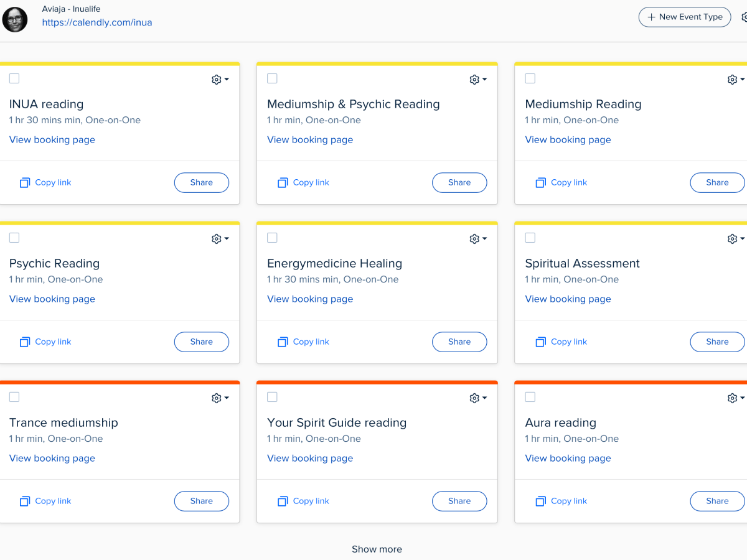View booking page for Spiritual Assessment

pos(568,299)
